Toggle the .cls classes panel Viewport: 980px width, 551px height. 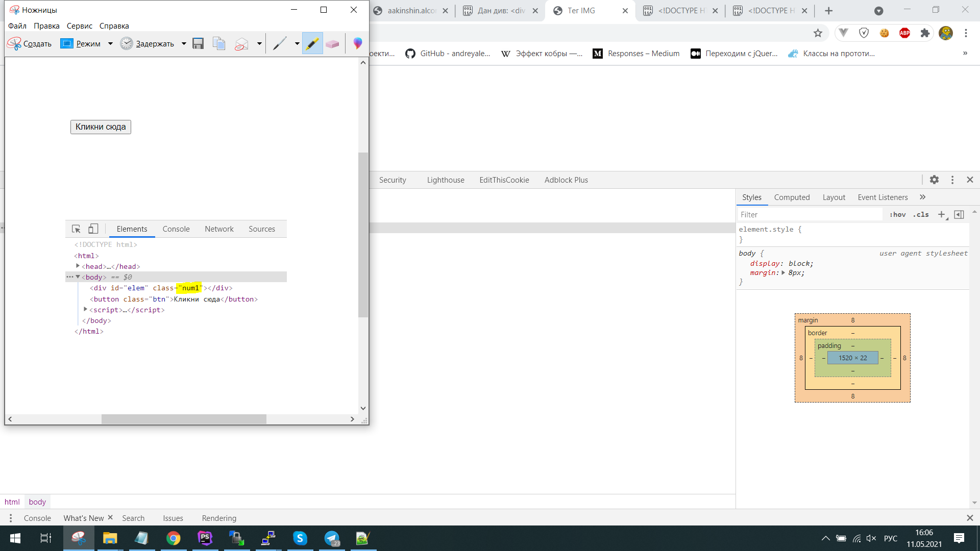point(921,215)
